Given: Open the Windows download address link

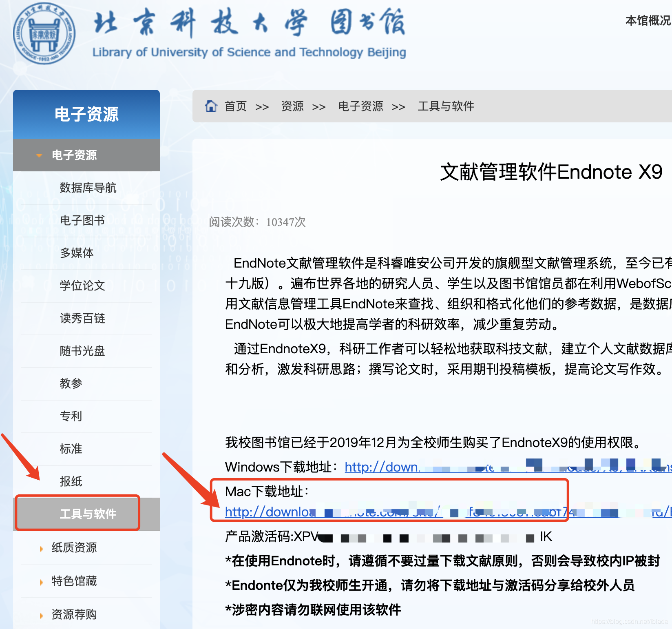Looking at the screenshot, I should pos(508,467).
